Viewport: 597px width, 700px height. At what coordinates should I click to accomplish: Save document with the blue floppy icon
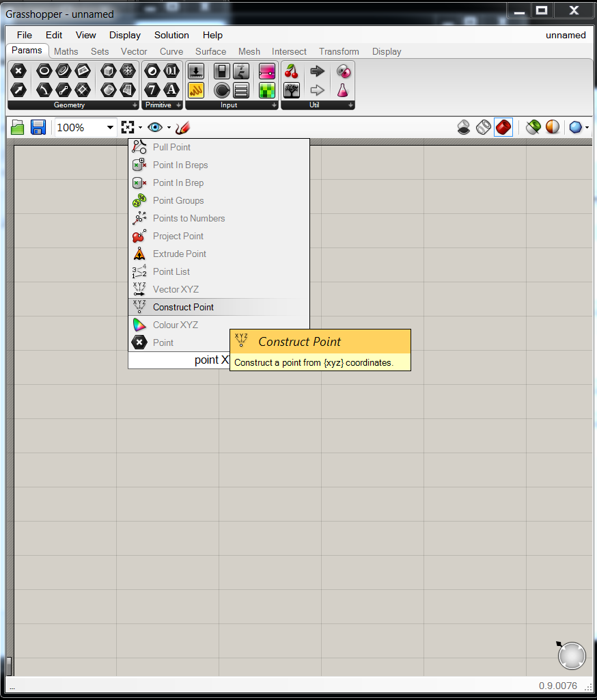(38, 128)
